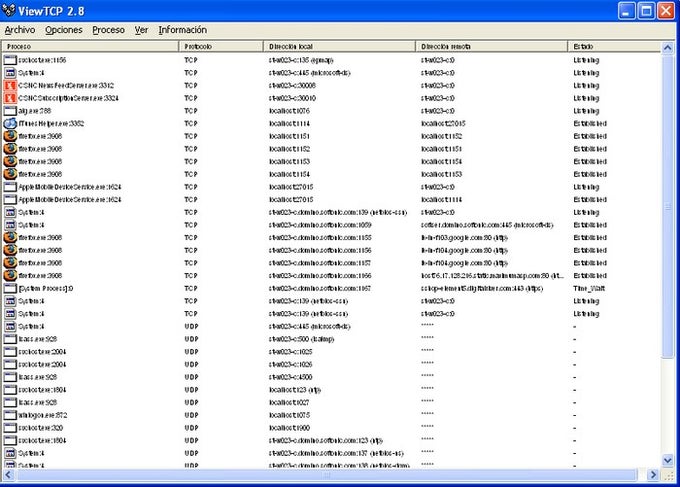Select the Time_Wait state cell

[589, 288]
